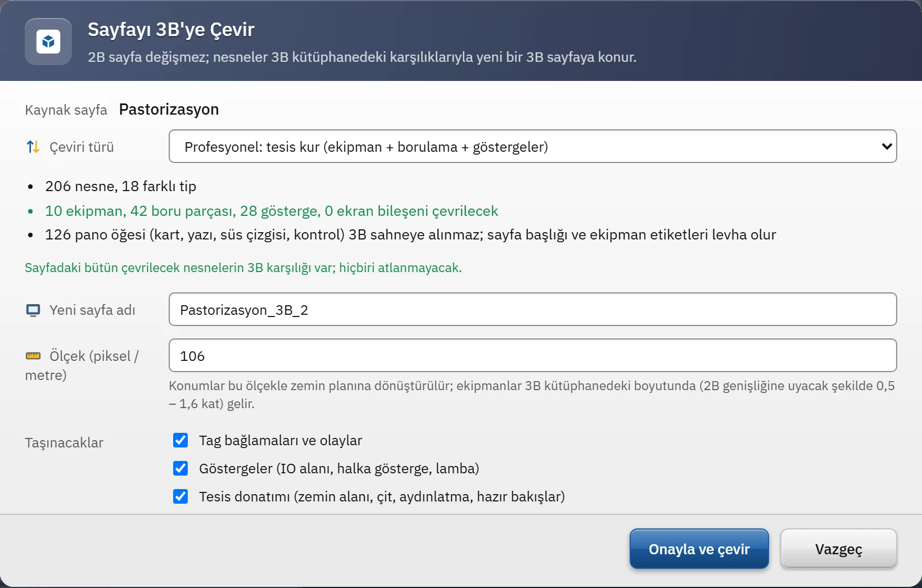Click the '206 nesne, 18 farklı tip' line

(120, 186)
